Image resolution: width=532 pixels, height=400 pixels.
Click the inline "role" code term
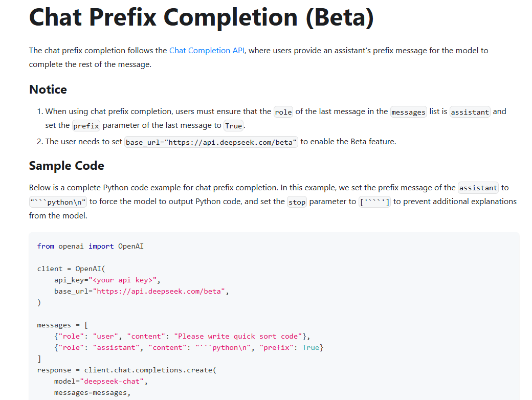pyautogui.click(x=283, y=112)
